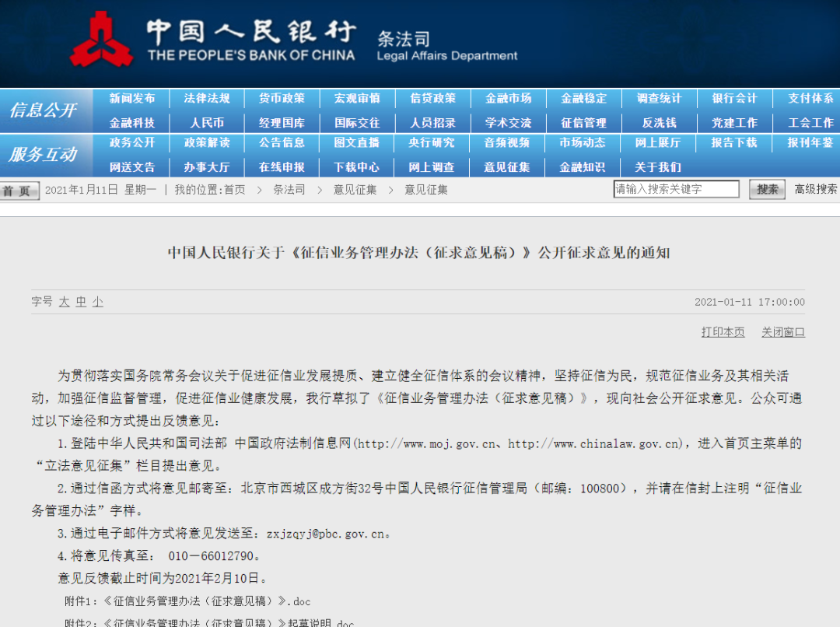This screenshot has width=840, height=627.
Task: Open 信贷政策 menu item
Action: coord(433,98)
